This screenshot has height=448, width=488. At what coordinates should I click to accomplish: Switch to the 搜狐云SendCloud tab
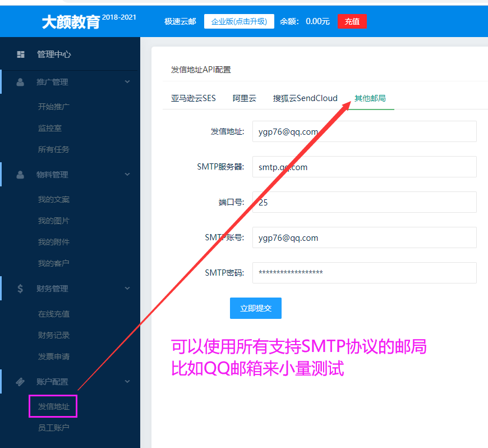point(305,98)
